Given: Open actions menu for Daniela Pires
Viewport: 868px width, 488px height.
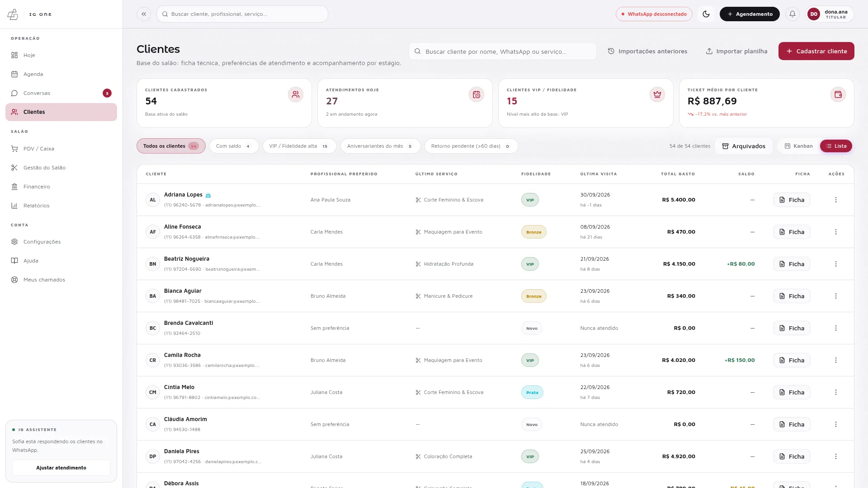Looking at the screenshot, I should tap(836, 456).
